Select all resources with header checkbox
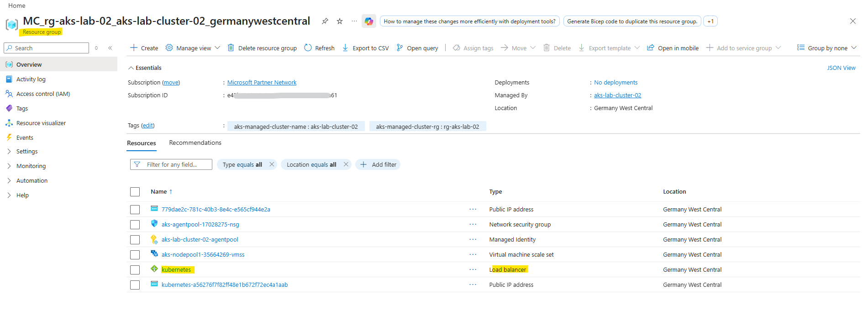868x327 pixels. [135, 192]
